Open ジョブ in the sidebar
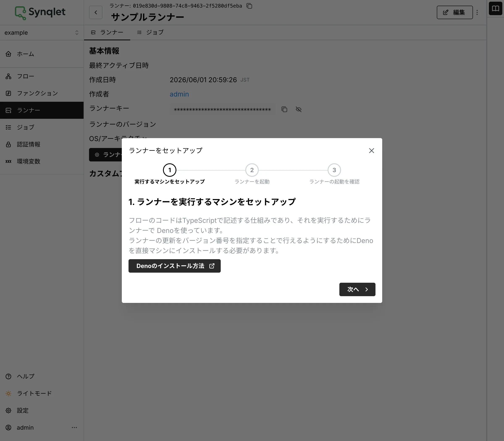This screenshot has height=441, width=504. 42,127
